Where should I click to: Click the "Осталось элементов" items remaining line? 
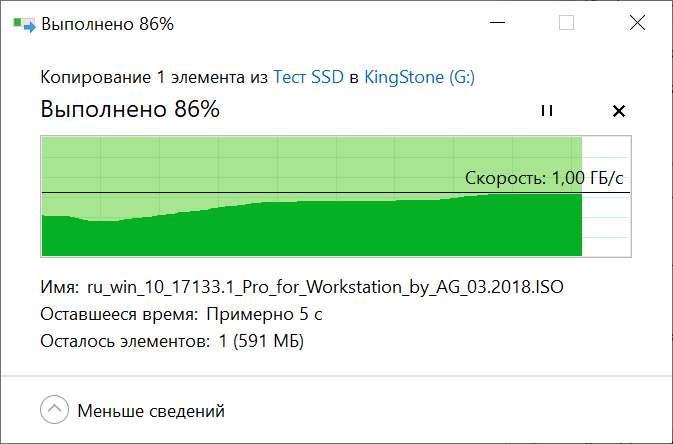click(x=172, y=341)
